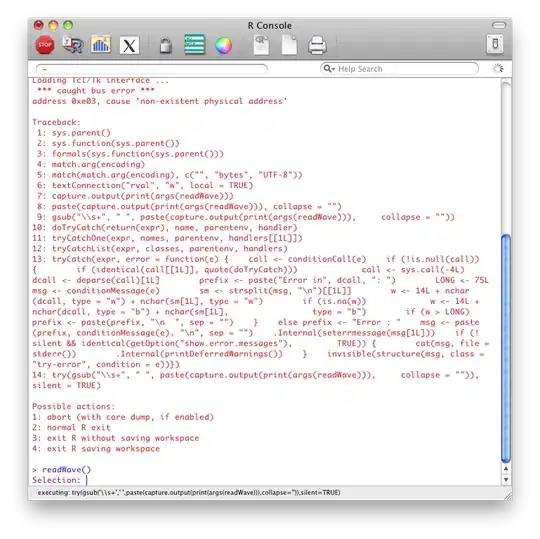Click '1: abort (with core dump' line
The width and height of the screenshot is (540, 539).
point(123,417)
